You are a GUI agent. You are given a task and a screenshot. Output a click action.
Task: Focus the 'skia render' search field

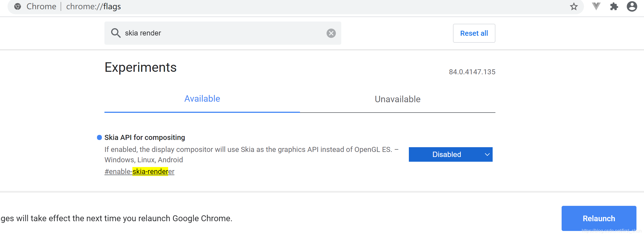(223, 33)
